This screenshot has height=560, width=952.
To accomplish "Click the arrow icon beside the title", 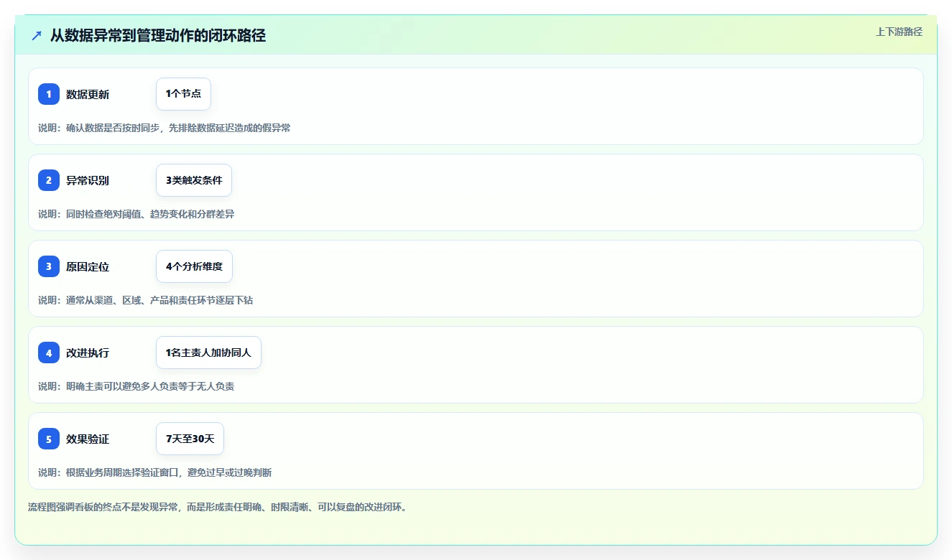I will pyautogui.click(x=37, y=35).
